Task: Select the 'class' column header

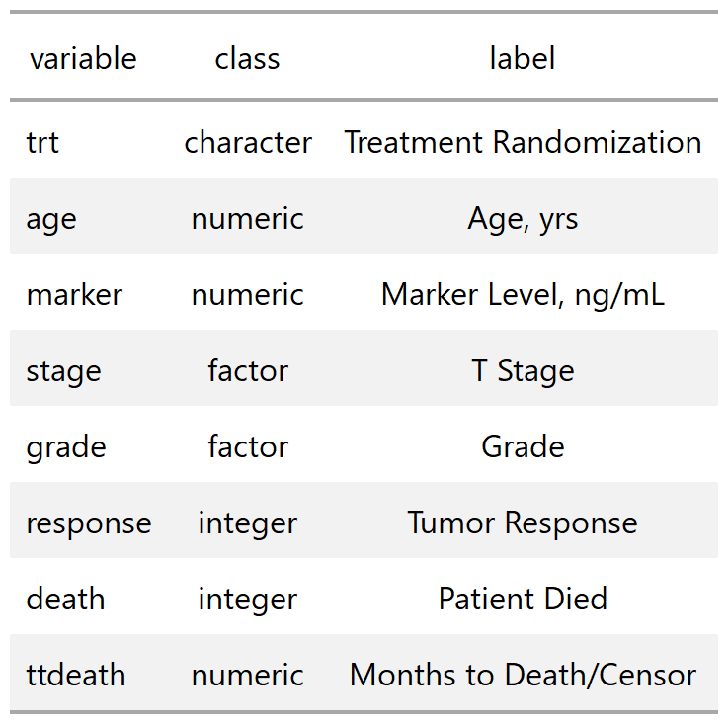Action: [x=248, y=59]
